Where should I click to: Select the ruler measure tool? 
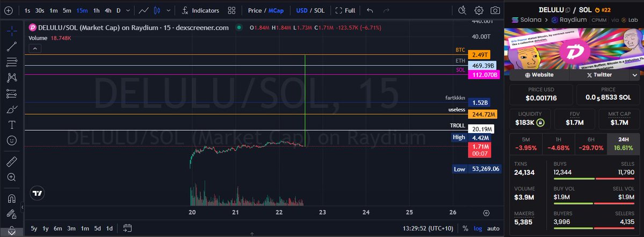click(x=12, y=161)
